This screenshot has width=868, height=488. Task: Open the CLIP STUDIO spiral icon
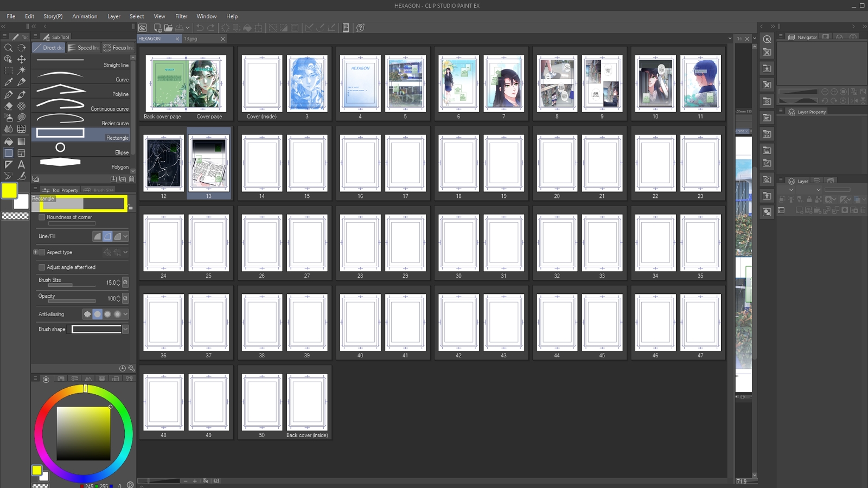pos(143,28)
